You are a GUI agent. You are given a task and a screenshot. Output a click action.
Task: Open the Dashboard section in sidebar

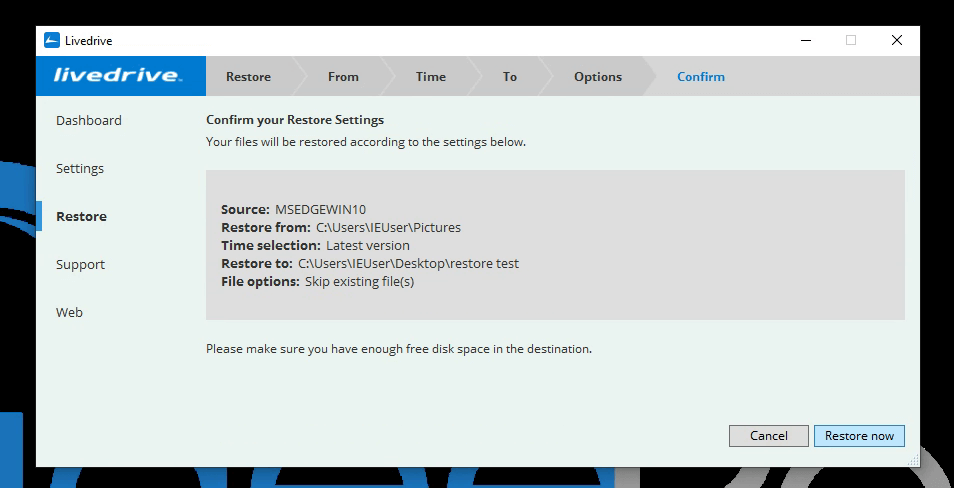[x=89, y=121]
